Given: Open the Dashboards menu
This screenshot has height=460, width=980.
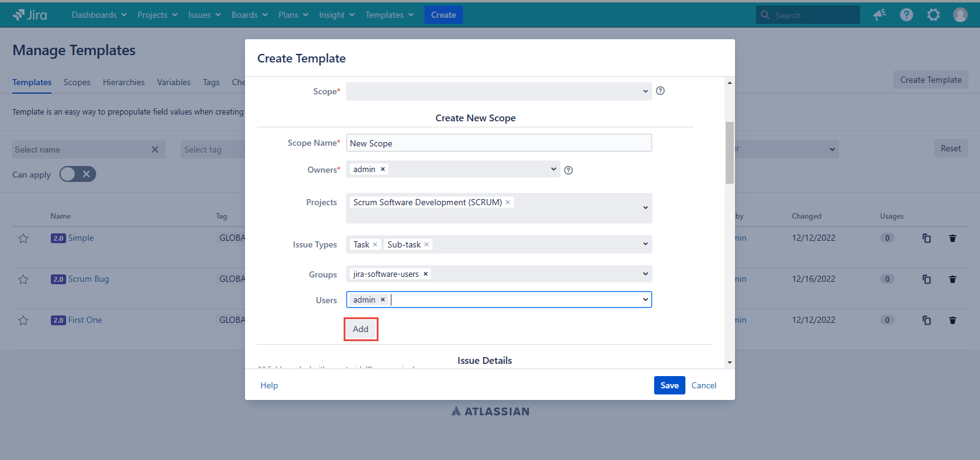Looking at the screenshot, I should coord(99,15).
